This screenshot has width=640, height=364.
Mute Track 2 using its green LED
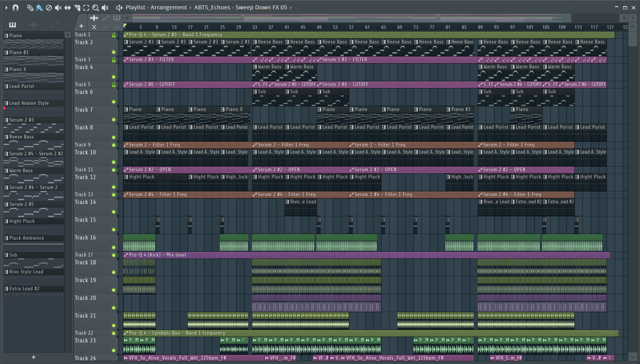(114, 52)
